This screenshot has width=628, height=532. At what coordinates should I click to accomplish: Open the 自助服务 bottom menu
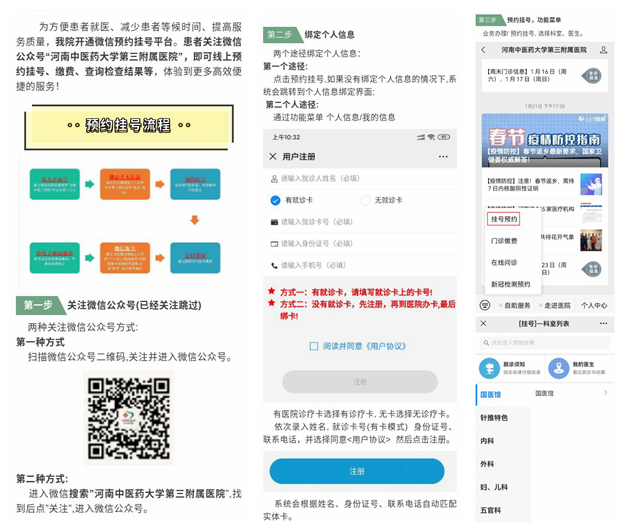point(515,305)
